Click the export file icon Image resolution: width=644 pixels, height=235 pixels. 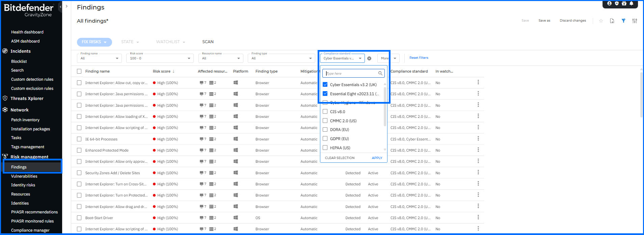pos(612,21)
